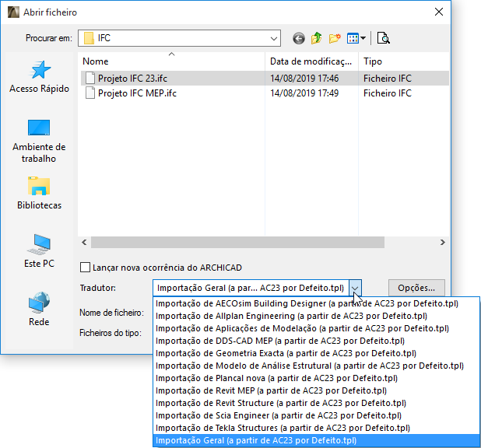Screen dimensions: 481x448
Task: Close the Abrir ficheiro dialog
Action: [x=439, y=12]
